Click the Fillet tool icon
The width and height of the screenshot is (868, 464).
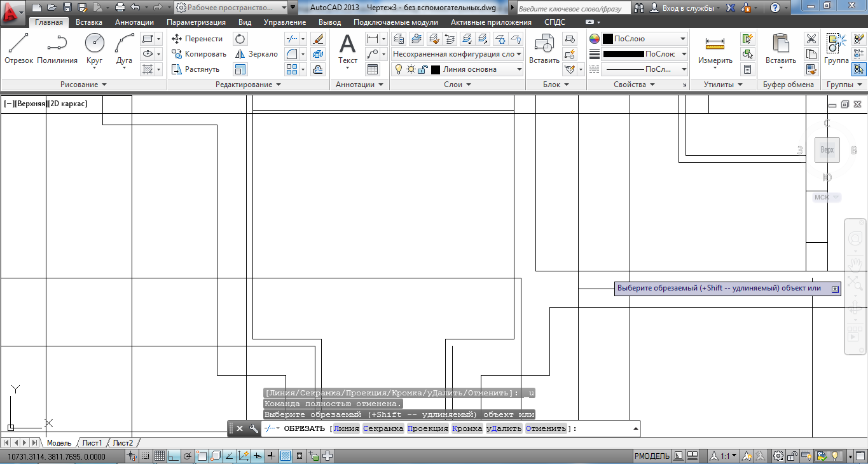[292, 54]
